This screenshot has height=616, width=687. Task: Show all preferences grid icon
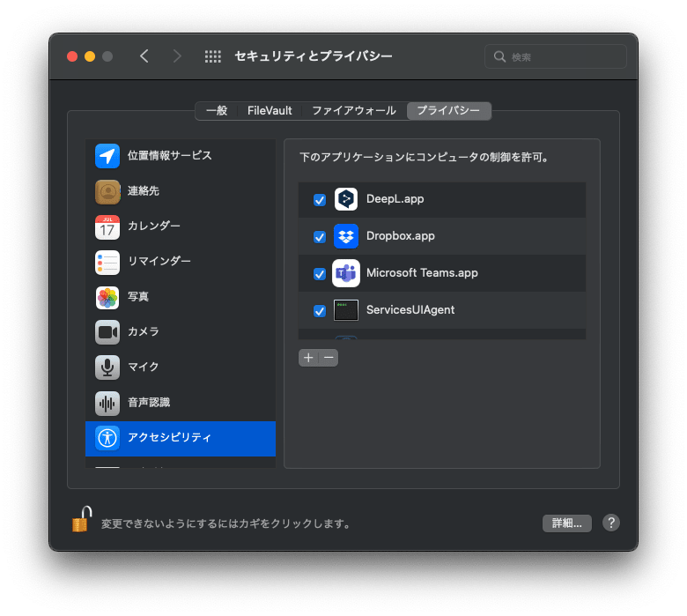coord(213,56)
